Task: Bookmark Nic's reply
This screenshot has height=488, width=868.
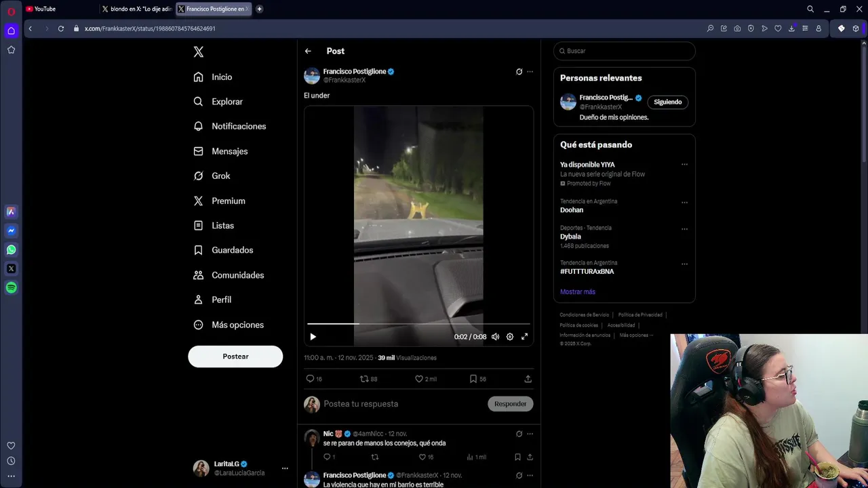Action: click(517, 457)
